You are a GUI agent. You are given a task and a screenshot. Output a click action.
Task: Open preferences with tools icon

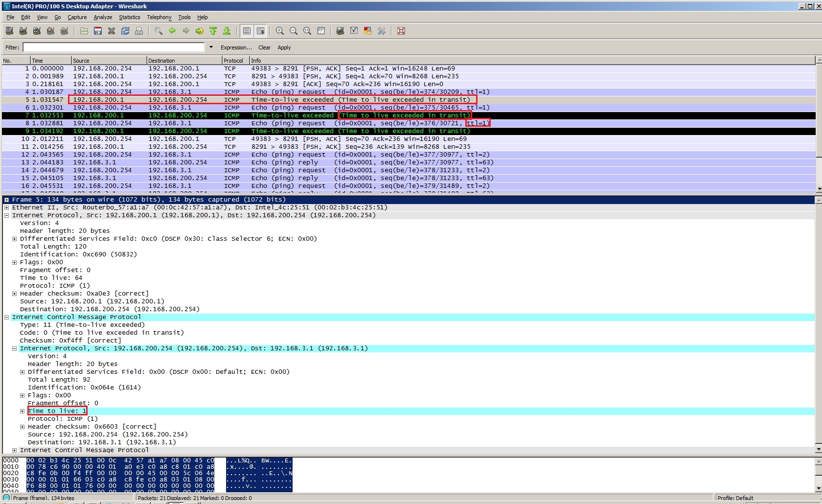[x=382, y=31]
